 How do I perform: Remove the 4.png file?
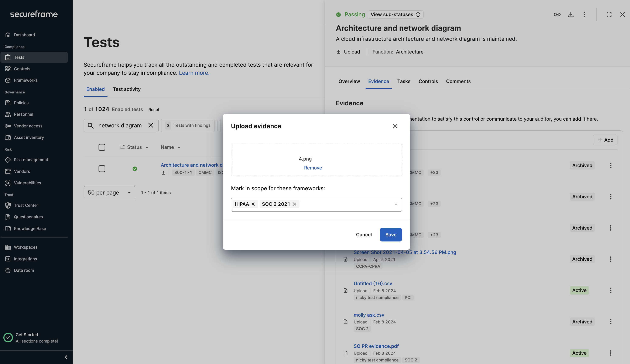pyautogui.click(x=313, y=168)
